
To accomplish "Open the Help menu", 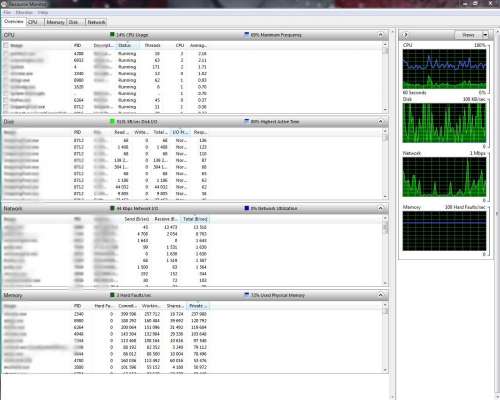I will point(43,12).
